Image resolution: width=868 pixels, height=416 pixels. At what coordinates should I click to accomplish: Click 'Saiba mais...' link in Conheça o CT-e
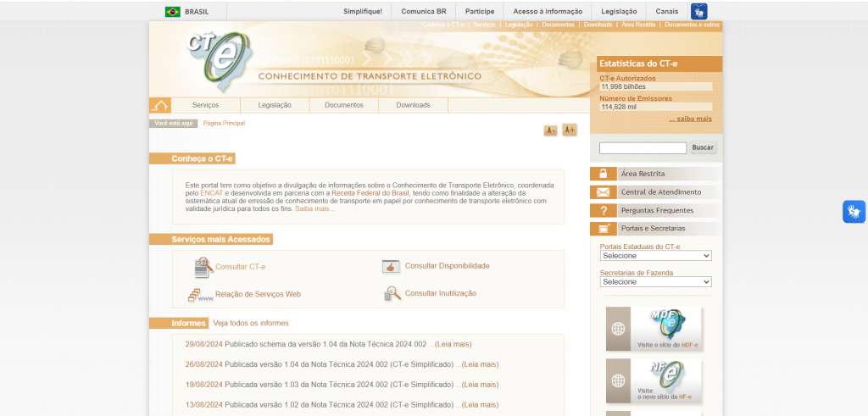(x=315, y=209)
